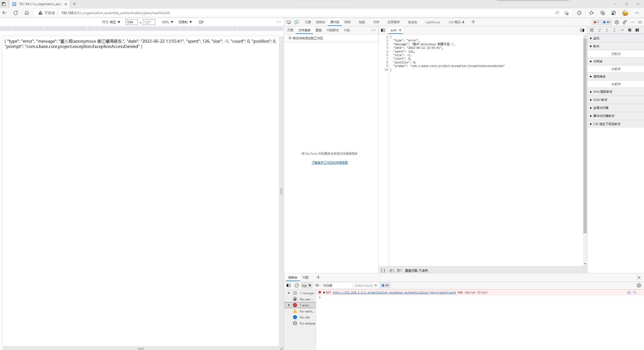This screenshot has width=644, height=350.
Task: Click the inspect element picker icon
Action: [289, 22]
